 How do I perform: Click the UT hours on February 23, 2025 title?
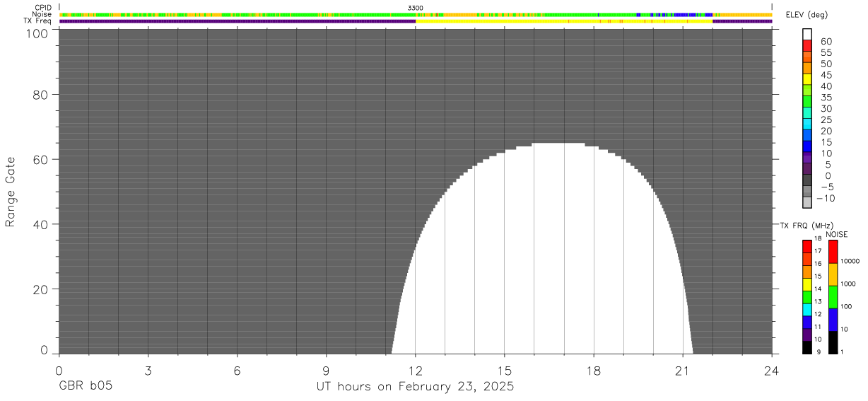coord(415,387)
